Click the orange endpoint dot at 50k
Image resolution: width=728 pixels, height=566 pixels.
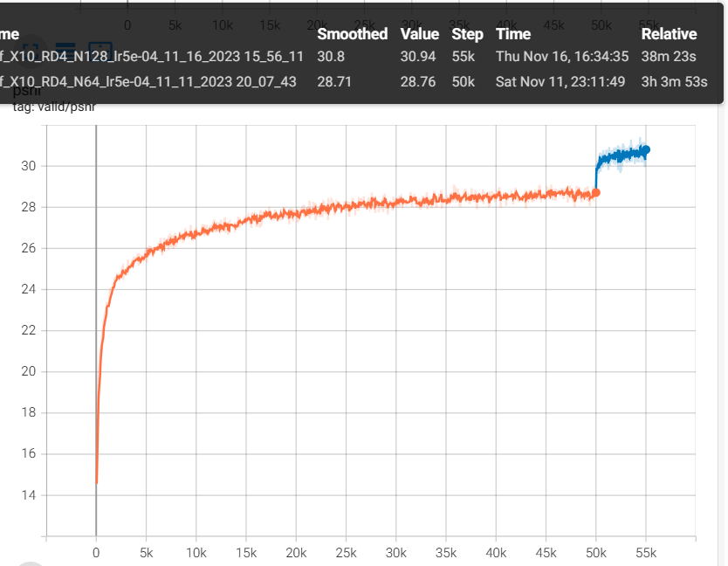tap(596, 192)
